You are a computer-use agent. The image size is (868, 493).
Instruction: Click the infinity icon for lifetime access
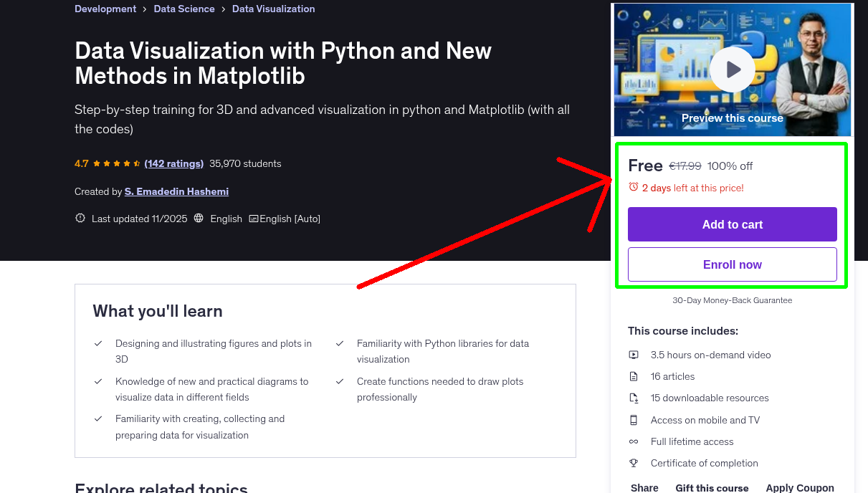tap(634, 441)
